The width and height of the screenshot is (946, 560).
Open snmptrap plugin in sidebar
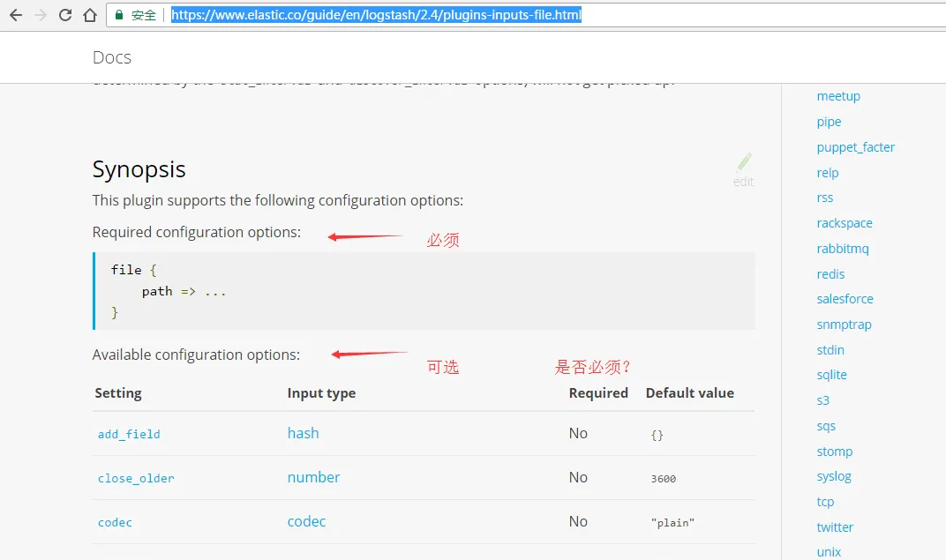(x=844, y=325)
